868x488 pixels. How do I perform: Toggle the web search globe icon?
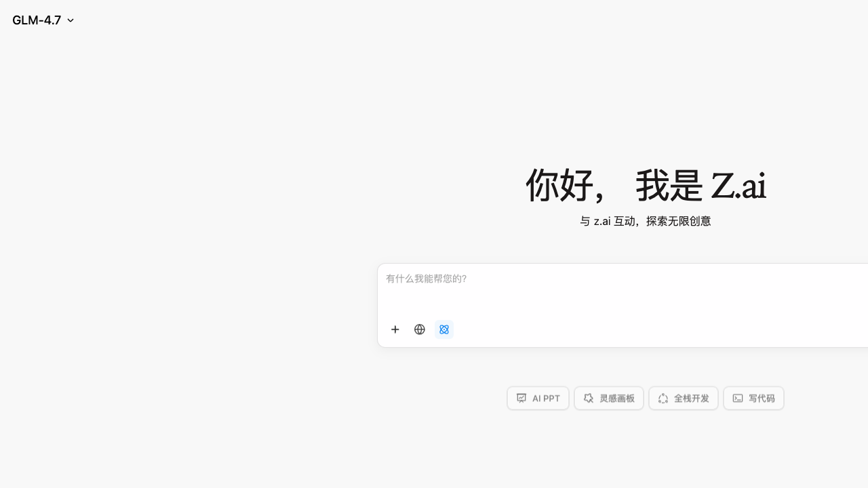pyautogui.click(x=420, y=329)
